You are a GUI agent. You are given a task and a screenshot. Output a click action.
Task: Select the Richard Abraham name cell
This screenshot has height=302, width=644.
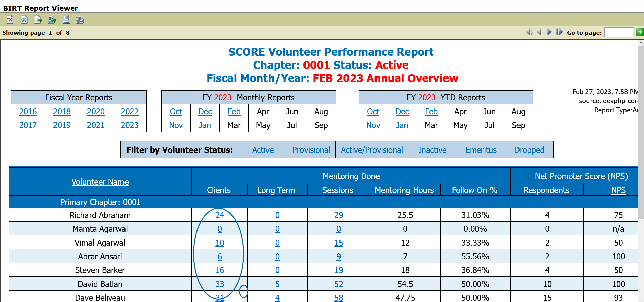100,215
